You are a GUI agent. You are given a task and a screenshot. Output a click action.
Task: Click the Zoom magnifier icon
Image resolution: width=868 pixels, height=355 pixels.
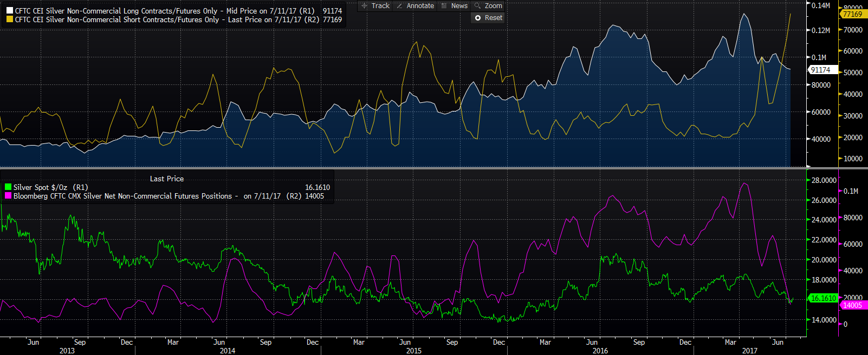pyautogui.click(x=477, y=6)
